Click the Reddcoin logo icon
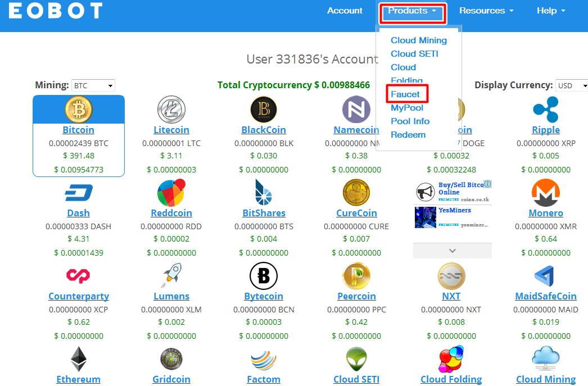This screenshot has height=386, width=588. coord(171,193)
